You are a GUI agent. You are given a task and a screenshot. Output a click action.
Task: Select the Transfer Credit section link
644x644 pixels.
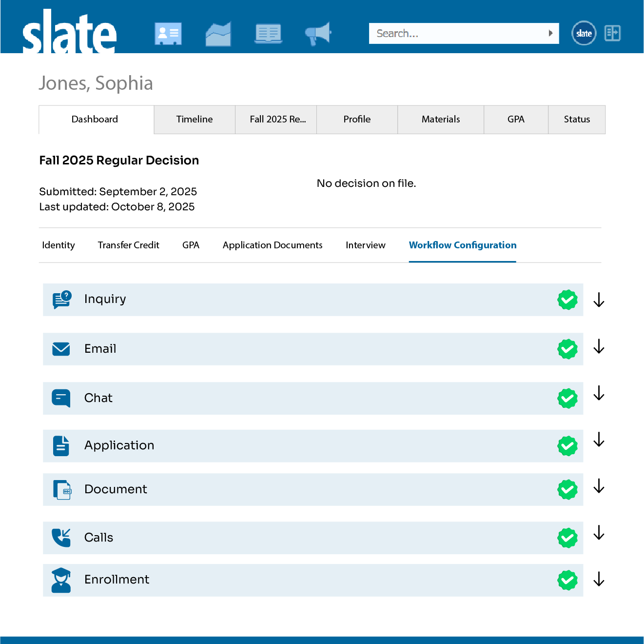tap(128, 245)
